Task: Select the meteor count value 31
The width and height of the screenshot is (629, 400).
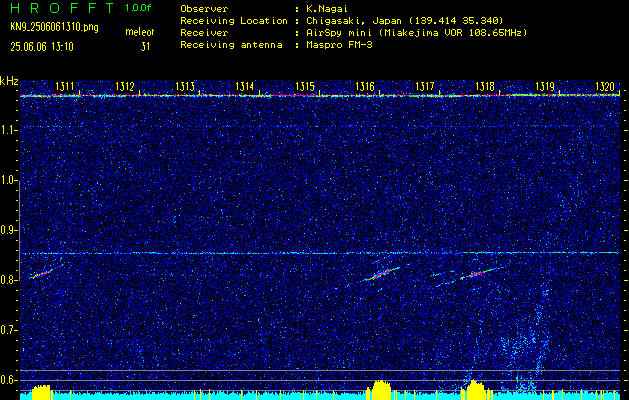Action: coord(145,47)
